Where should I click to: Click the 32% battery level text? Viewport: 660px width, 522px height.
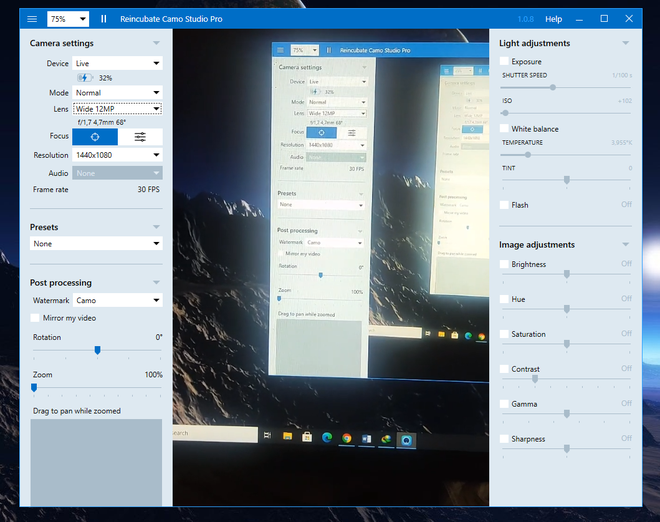pos(105,78)
